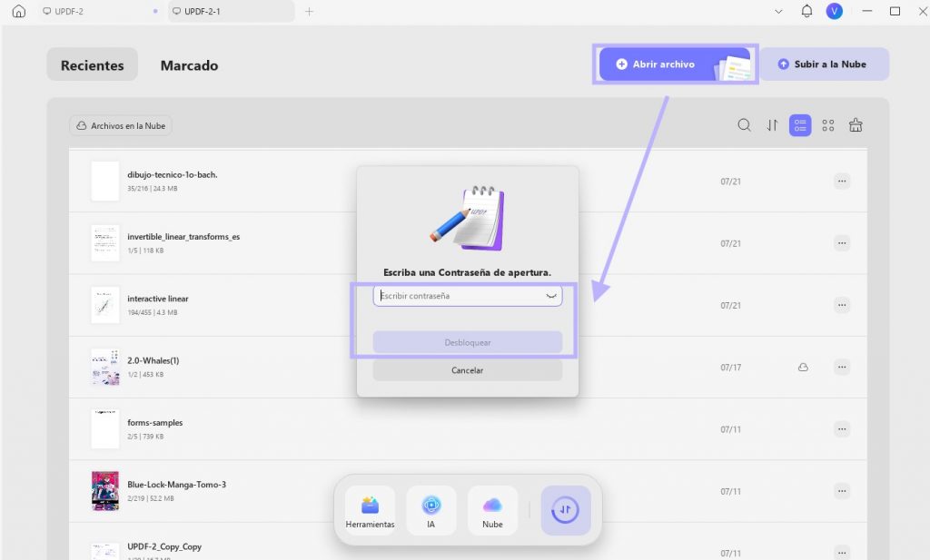Click the 07/11 date of forms-samples
The height and width of the screenshot is (560, 930).
(x=731, y=429)
